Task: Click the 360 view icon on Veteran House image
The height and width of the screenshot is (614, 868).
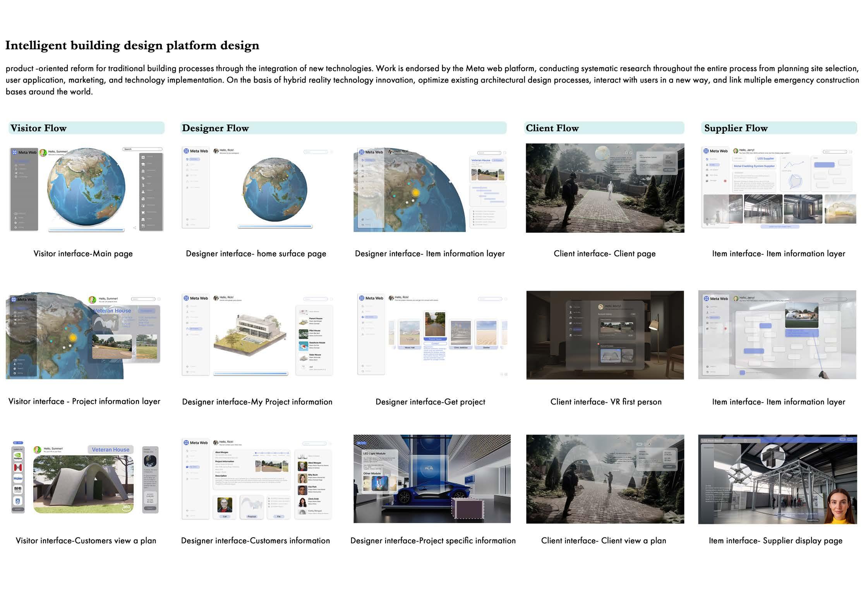Action: 127,507
